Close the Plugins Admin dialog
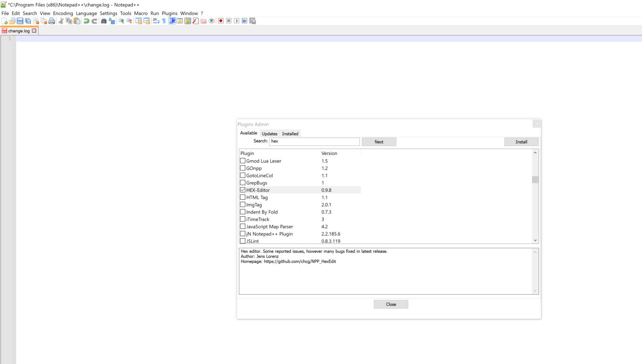Screen dimensions: 642x364 pos(390,304)
